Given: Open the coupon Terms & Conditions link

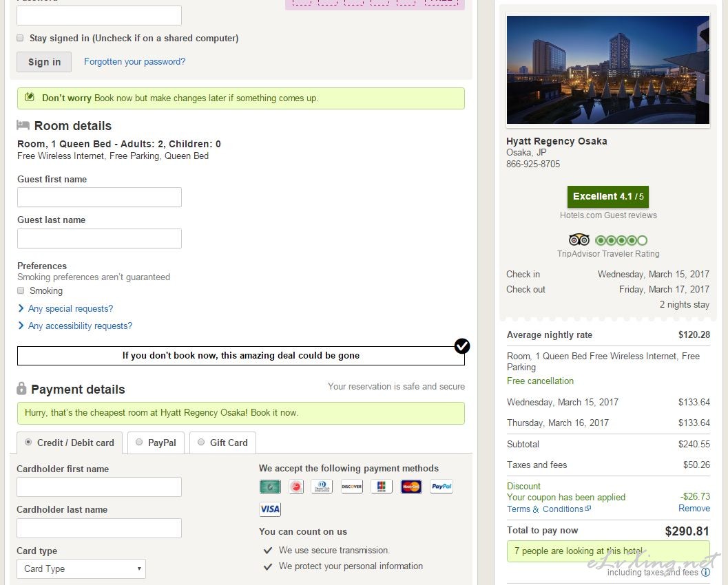Looking at the screenshot, I should point(545,509).
